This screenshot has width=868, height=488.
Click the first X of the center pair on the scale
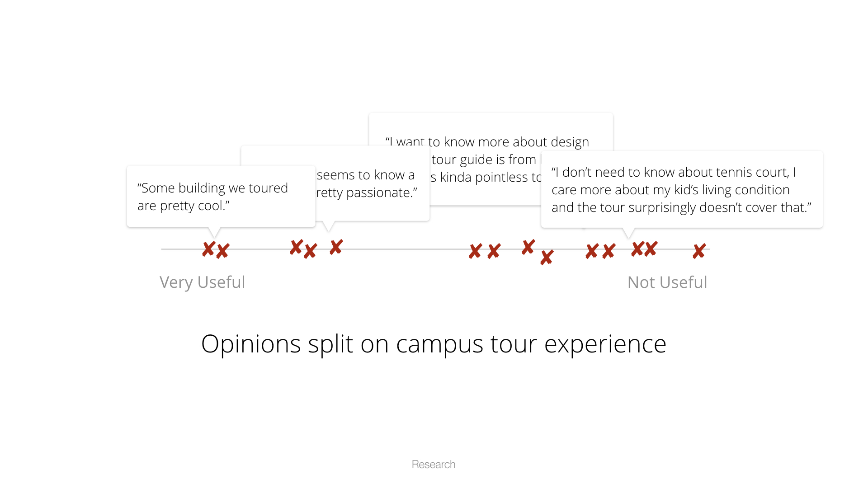click(475, 251)
